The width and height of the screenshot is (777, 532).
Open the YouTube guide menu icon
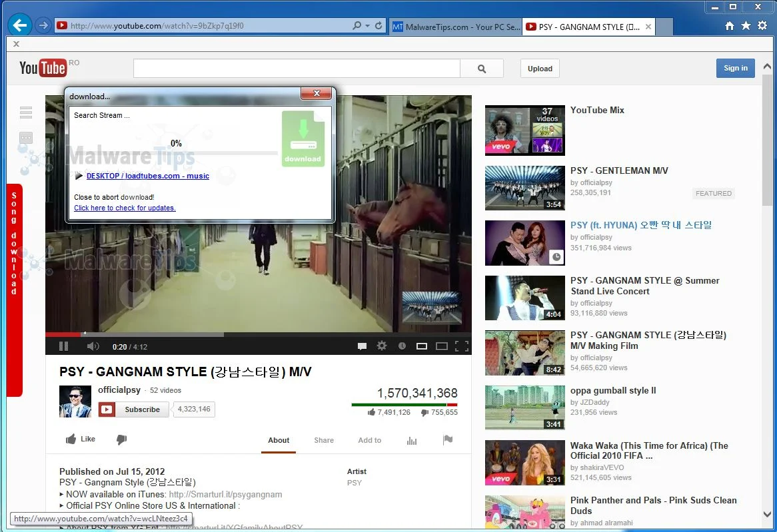(26, 113)
